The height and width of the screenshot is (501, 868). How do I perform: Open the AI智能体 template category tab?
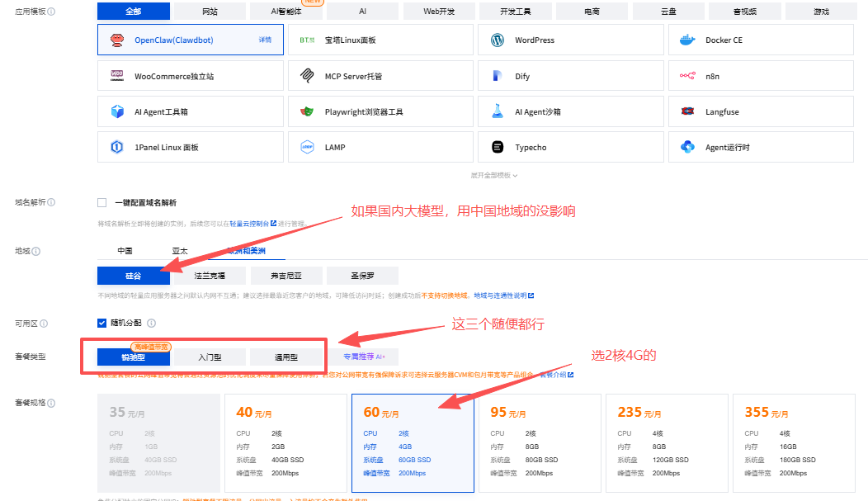(x=286, y=11)
